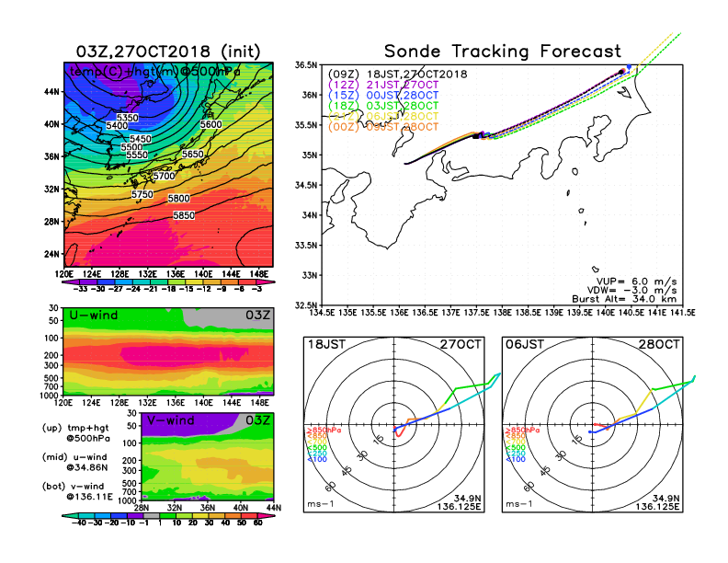Click "03Z" in the U-wind panel
Image resolution: width=728 pixels, height=563 pixels.
[257, 316]
